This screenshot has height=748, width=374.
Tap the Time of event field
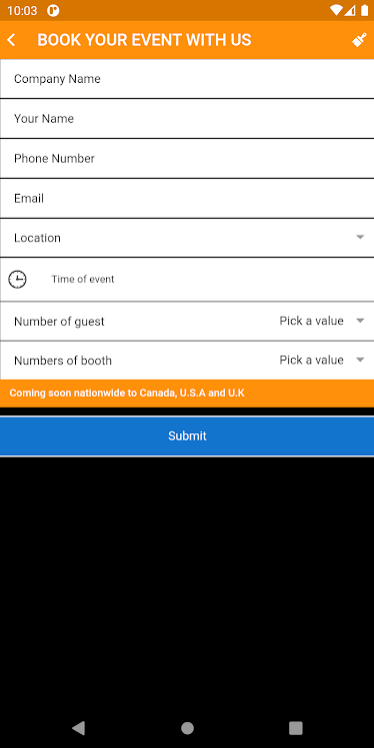pyautogui.click(x=187, y=279)
